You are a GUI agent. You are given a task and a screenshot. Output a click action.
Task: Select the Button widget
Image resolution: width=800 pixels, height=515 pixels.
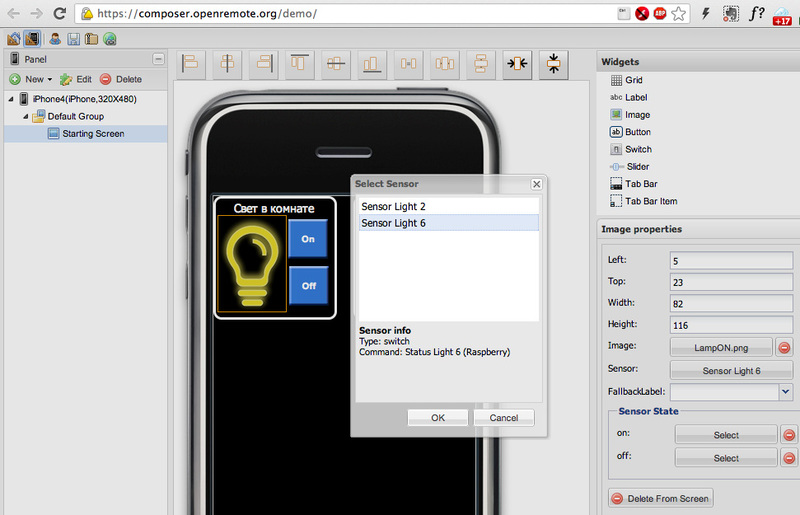pos(630,132)
